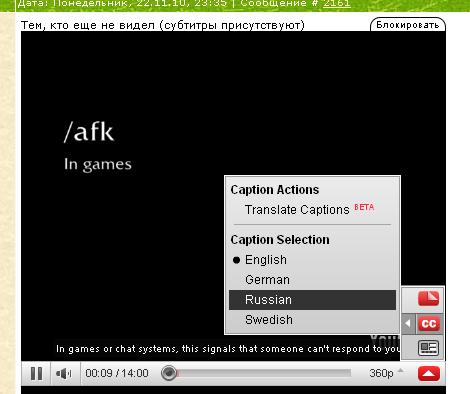Collapse the red up-arrow menu button

(x=429, y=374)
